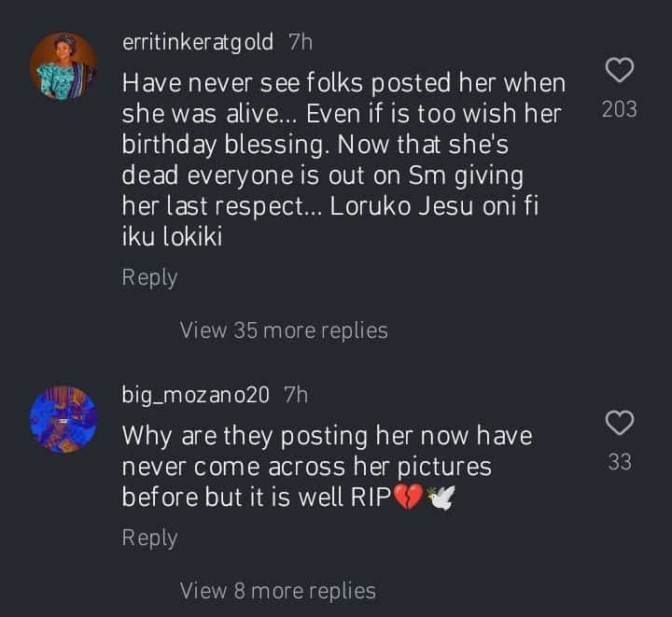Expand View 8 more replies

[278, 590]
